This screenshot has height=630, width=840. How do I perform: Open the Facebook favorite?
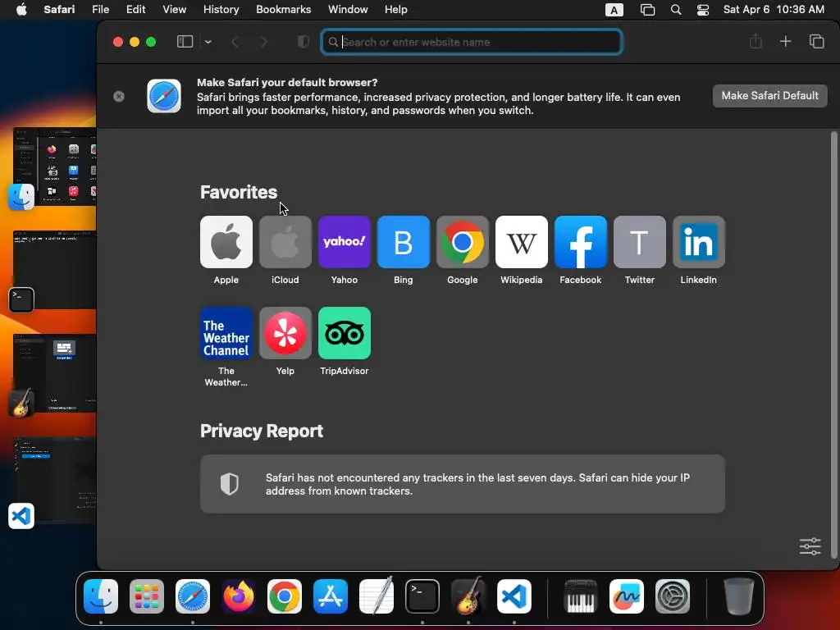pyautogui.click(x=580, y=242)
